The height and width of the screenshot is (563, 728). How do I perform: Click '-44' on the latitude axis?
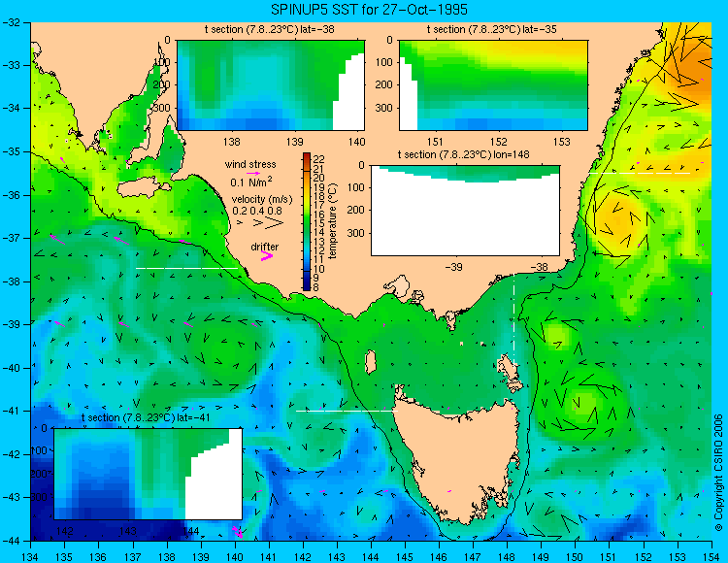tap(11, 541)
